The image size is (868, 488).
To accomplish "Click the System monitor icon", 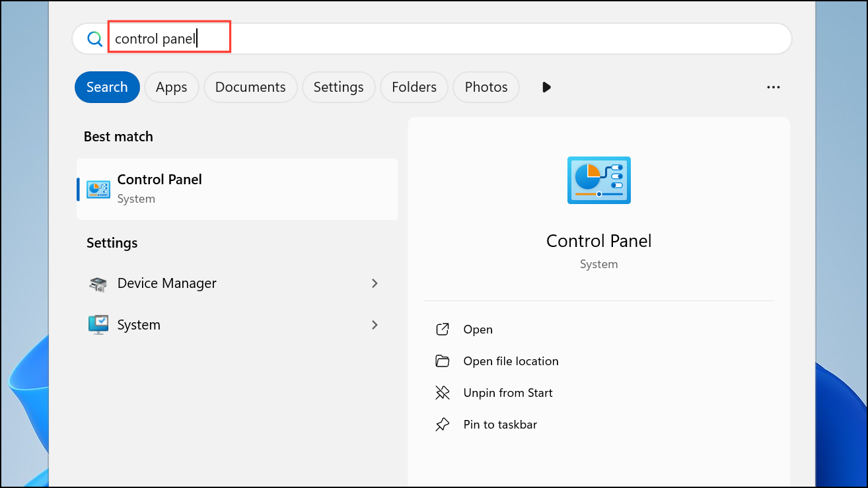I will click(x=98, y=325).
